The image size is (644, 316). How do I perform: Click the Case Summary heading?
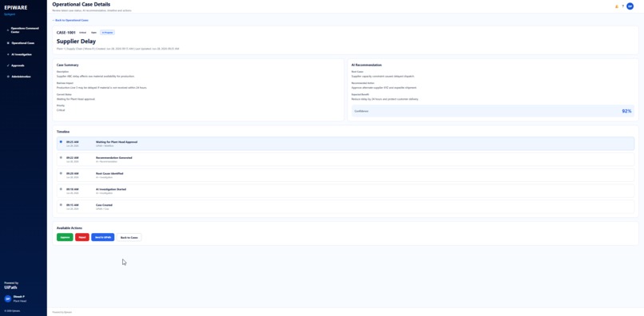click(x=68, y=65)
